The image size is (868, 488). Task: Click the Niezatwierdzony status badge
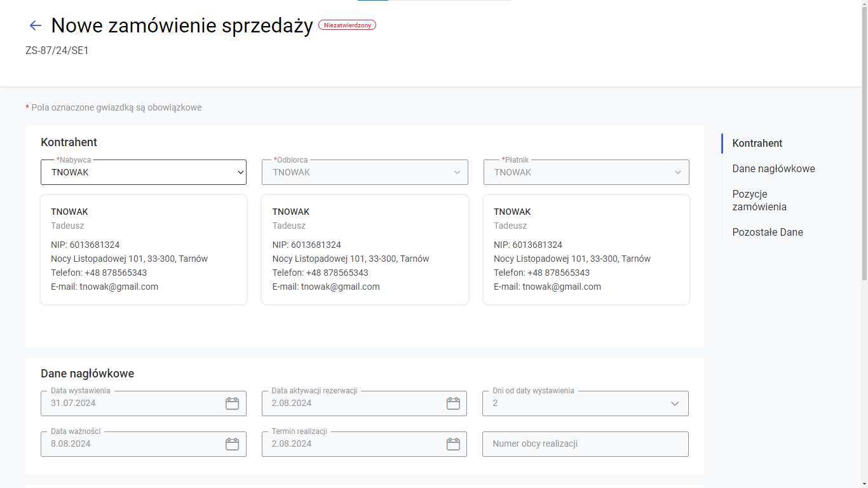(347, 25)
